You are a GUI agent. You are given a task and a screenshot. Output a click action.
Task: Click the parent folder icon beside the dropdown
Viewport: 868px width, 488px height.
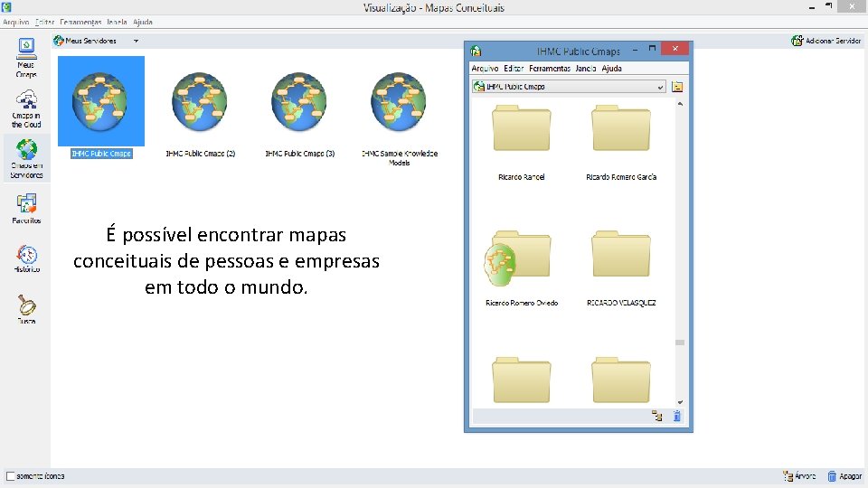pyautogui.click(x=677, y=87)
